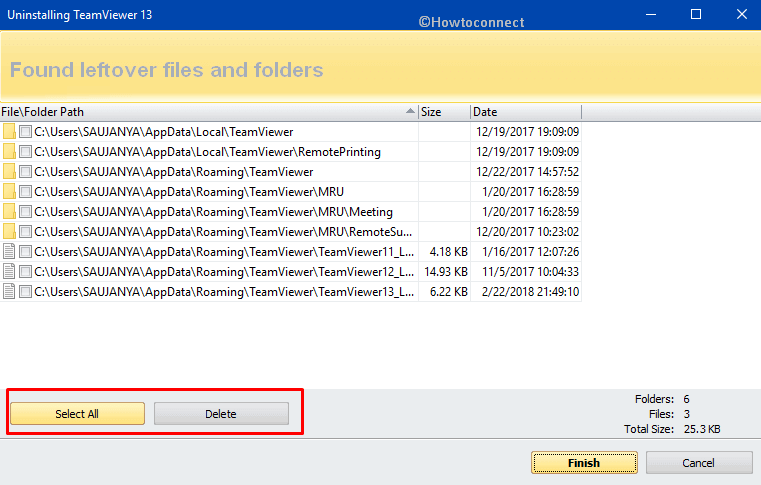Click the Finish button
The width and height of the screenshot is (761, 485).
point(584,463)
